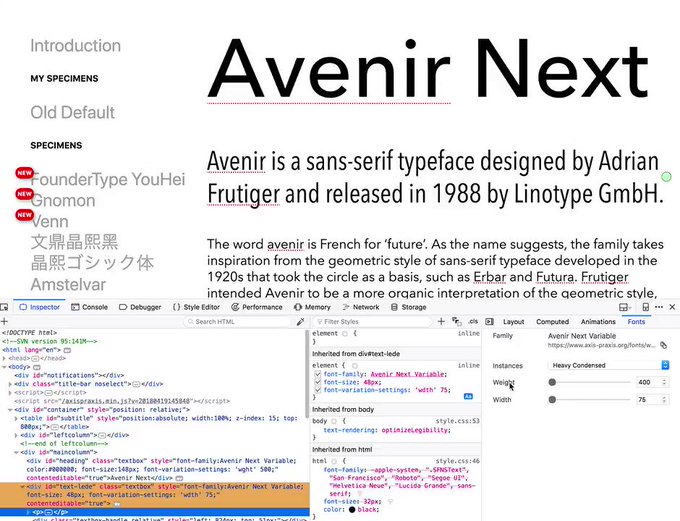Switch to the Computed sidebar tab
The height and width of the screenshot is (521, 680).
point(552,321)
